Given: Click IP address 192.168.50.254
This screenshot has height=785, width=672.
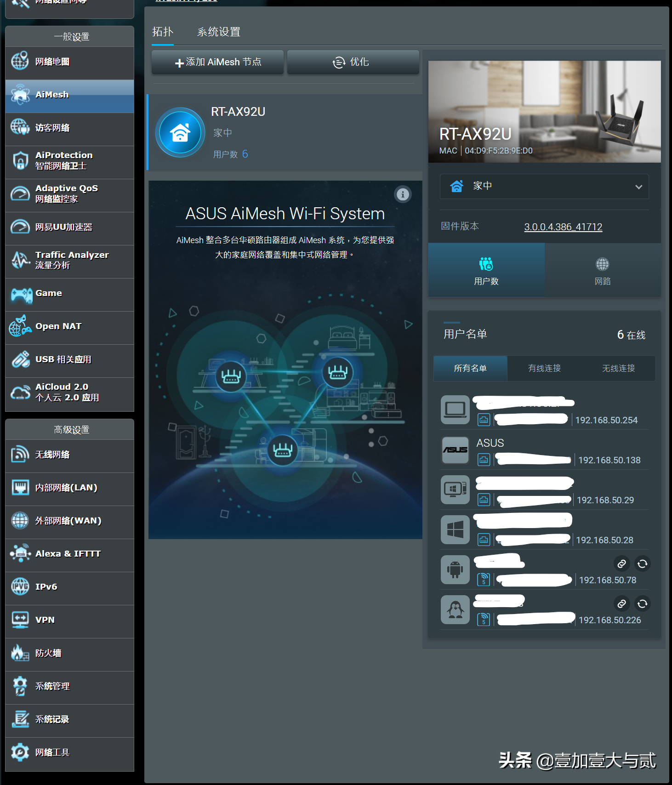Looking at the screenshot, I should point(606,420).
